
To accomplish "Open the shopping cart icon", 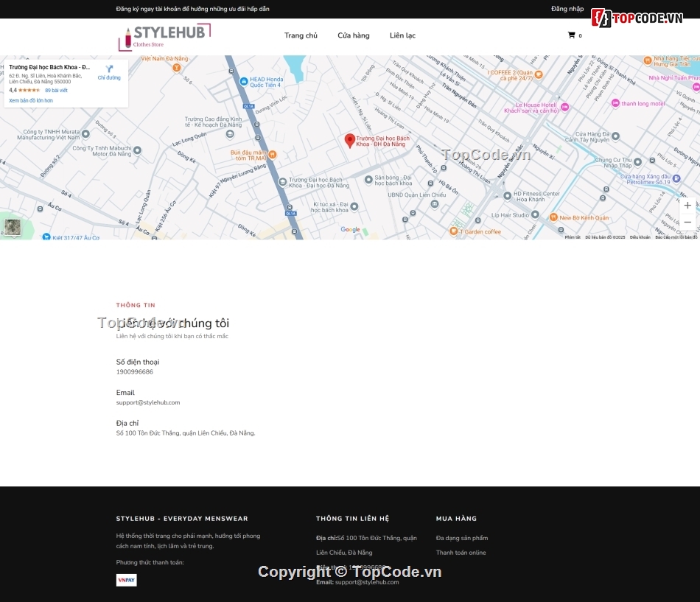I will click(574, 35).
